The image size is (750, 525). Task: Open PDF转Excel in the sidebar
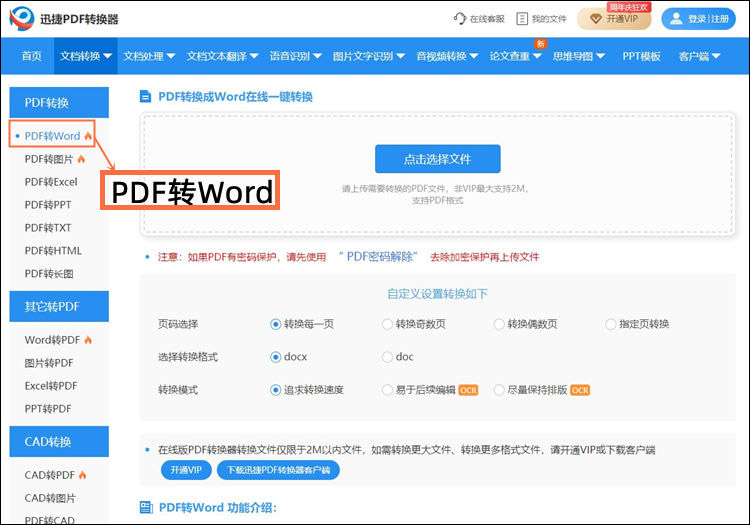51,182
